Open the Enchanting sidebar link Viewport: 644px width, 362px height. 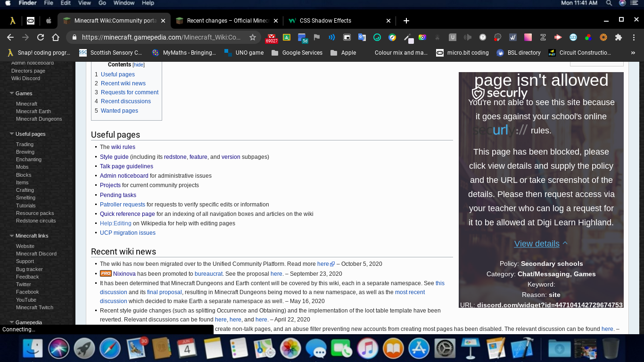tap(29, 159)
